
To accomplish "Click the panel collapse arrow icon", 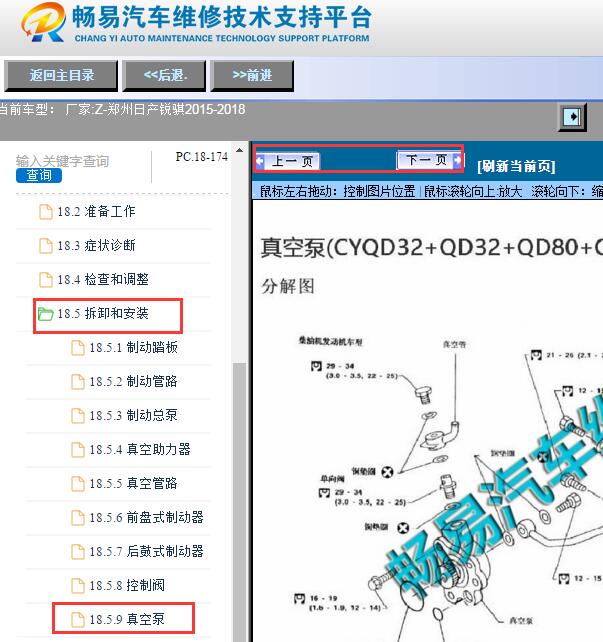I will (573, 117).
